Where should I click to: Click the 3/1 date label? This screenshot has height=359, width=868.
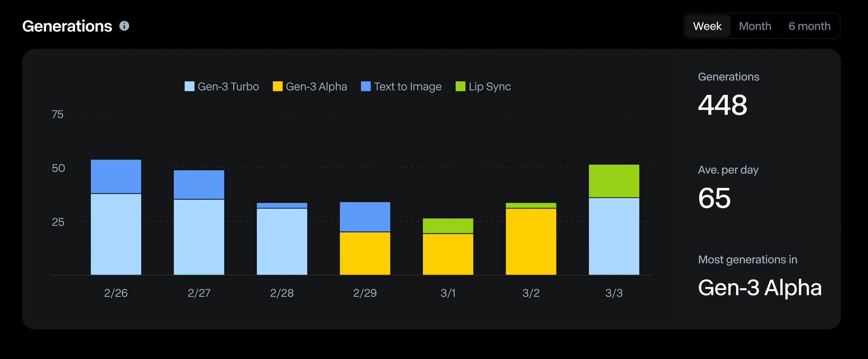tap(448, 293)
